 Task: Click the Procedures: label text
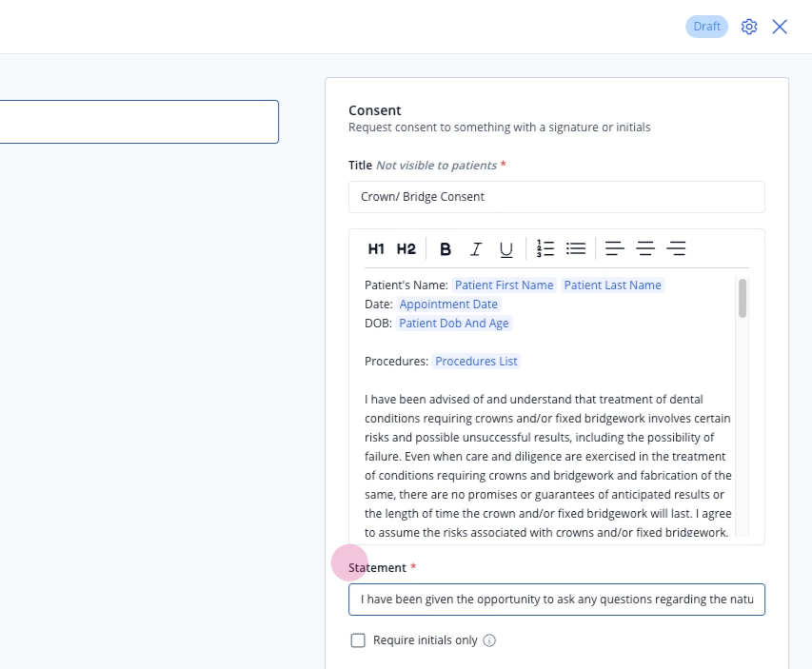click(x=396, y=362)
